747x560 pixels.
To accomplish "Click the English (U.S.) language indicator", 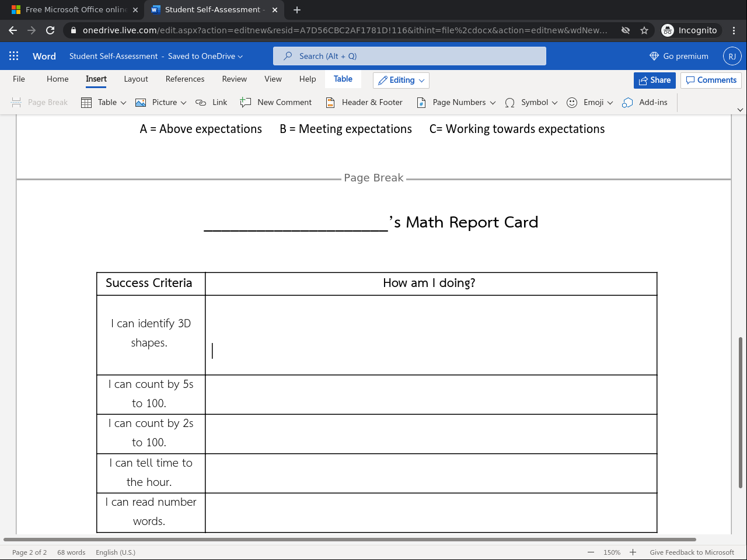I will 116,552.
